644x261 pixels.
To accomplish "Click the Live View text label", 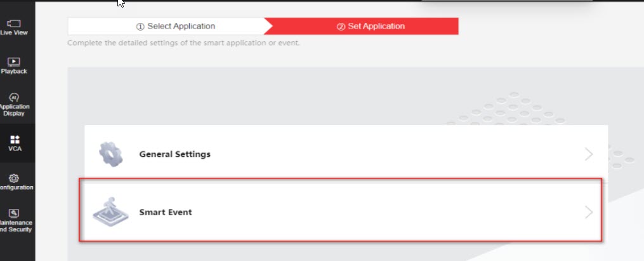I will coord(14,32).
